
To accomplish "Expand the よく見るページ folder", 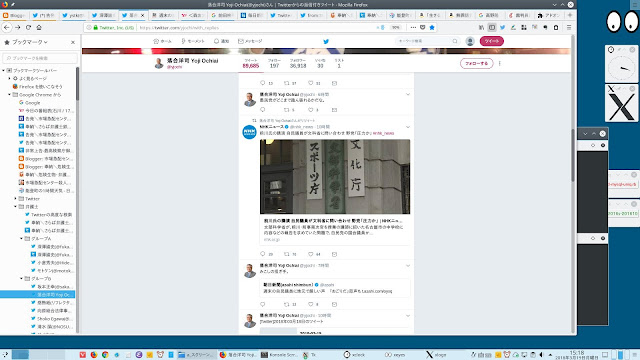I will pyautogui.click(x=9, y=78).
